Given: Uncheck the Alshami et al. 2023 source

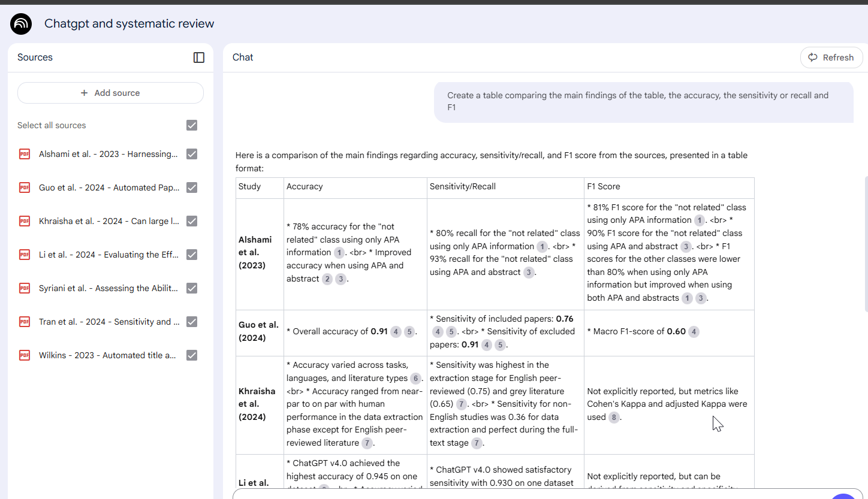Looking at the screenshot, I should tap(192, 154).
